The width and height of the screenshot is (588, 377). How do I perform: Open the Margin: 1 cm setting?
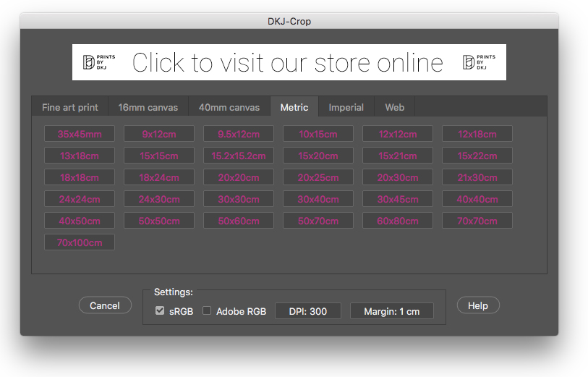click(x=392, y=311)
